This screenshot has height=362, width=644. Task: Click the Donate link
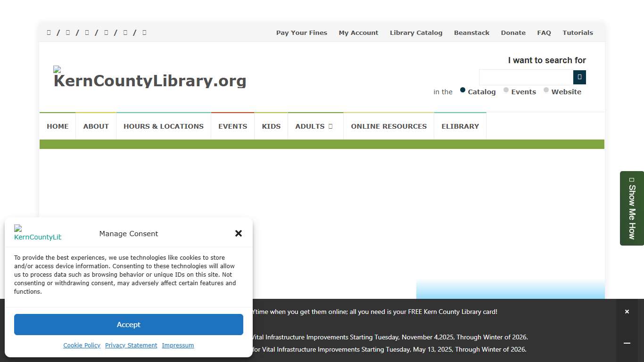pos(513,33)
